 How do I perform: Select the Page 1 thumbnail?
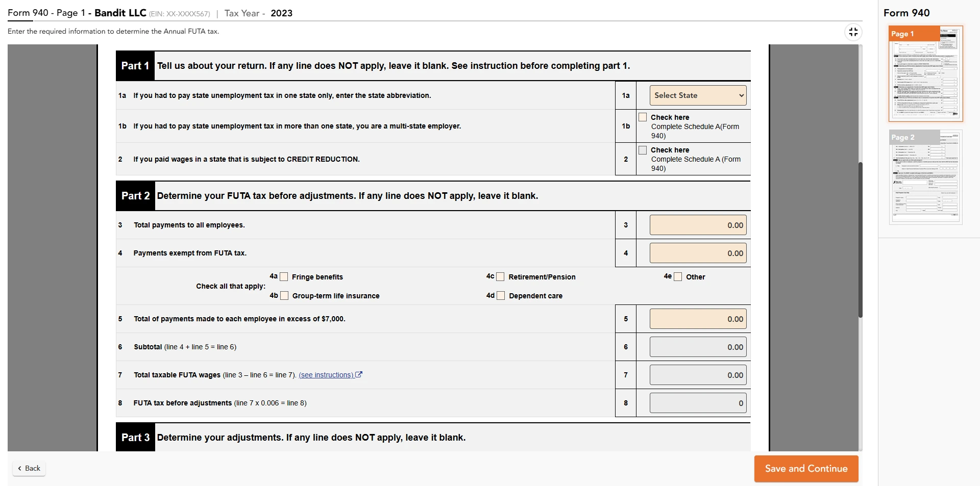[x=925, y=74]
